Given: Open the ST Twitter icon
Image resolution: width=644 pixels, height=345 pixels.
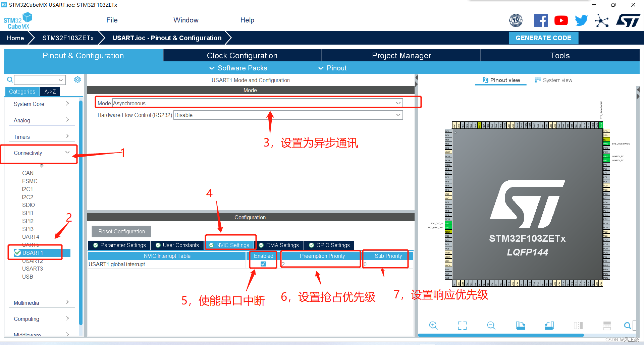Looking at the screenshot, I should tap(581, 20).
